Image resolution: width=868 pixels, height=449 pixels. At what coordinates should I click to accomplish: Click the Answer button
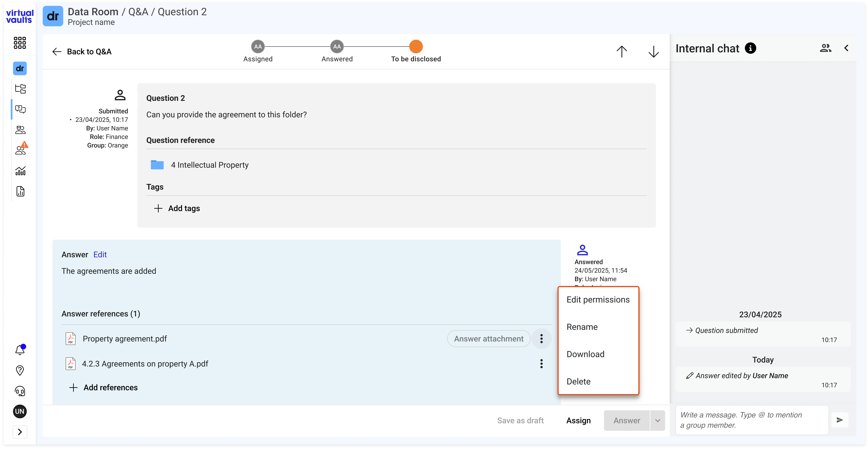coord(627,420)
